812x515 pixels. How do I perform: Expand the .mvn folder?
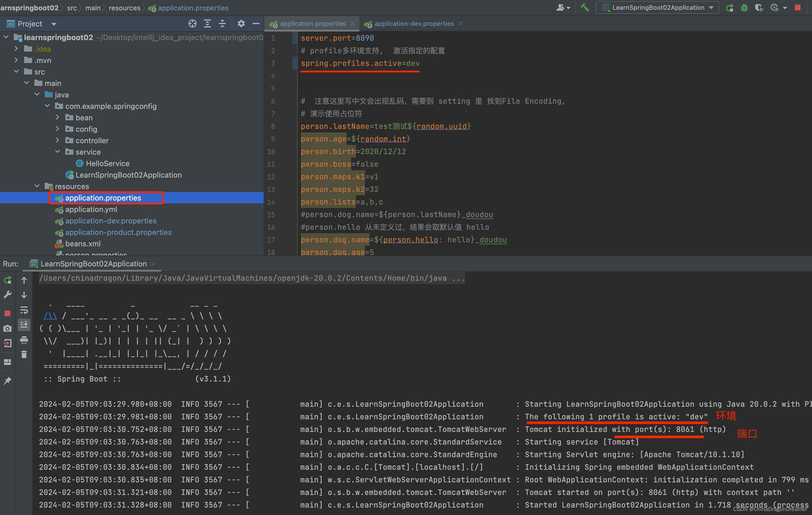tap(16, 60)
